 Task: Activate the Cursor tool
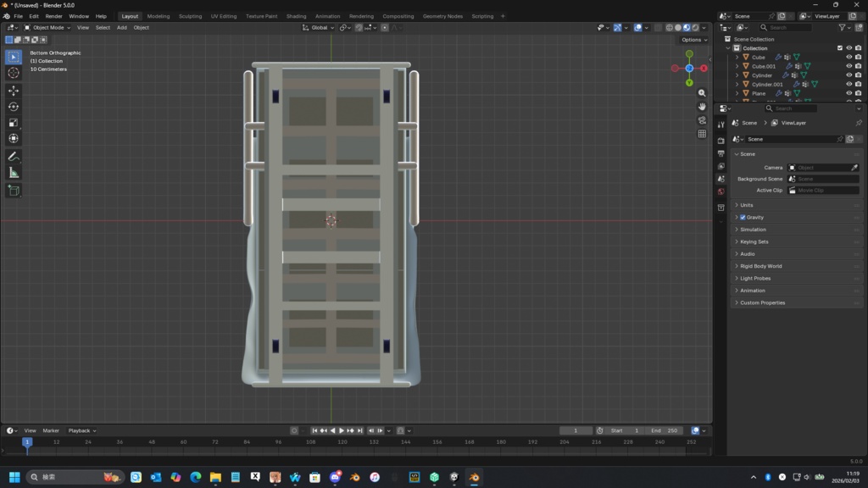[x=14, y=73]
